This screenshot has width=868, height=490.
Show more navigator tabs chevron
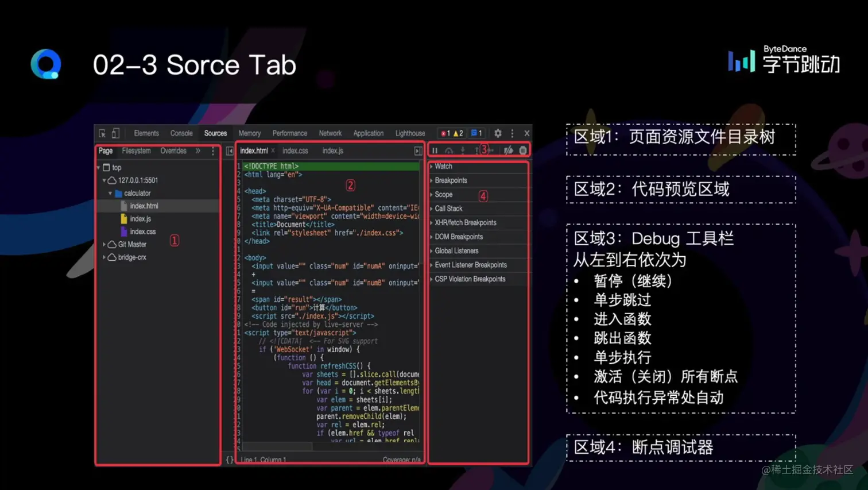pyautogui.click(x=198, y=151)
